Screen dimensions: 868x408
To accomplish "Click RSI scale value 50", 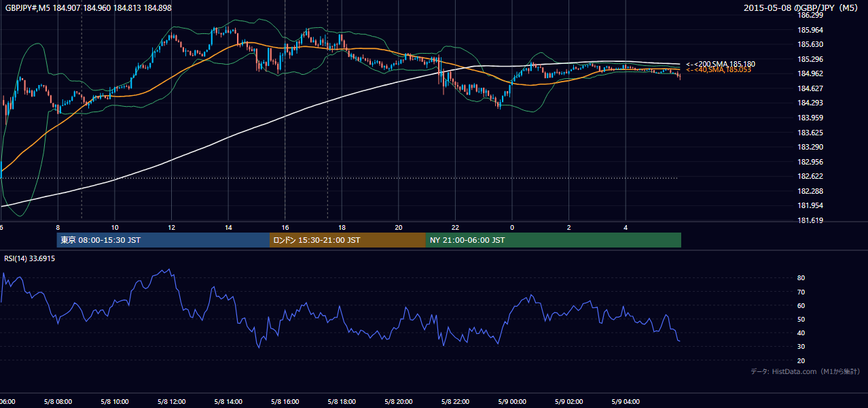I will pyautogui.click(x=801, y=319).
